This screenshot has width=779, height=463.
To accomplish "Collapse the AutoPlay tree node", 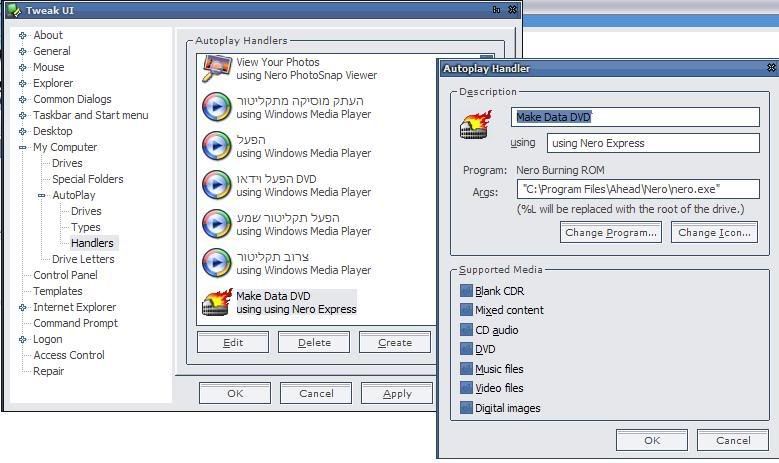I will [42, 195].
